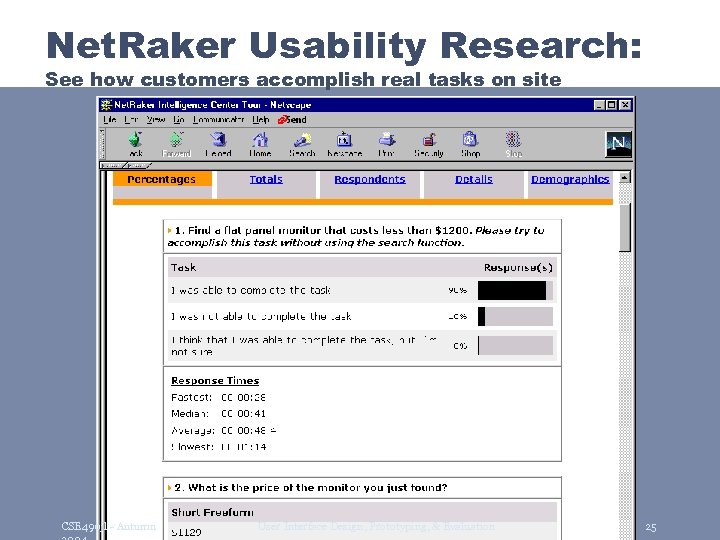Click the Netscape Back toolbar icon

click(x=135, y=144)
